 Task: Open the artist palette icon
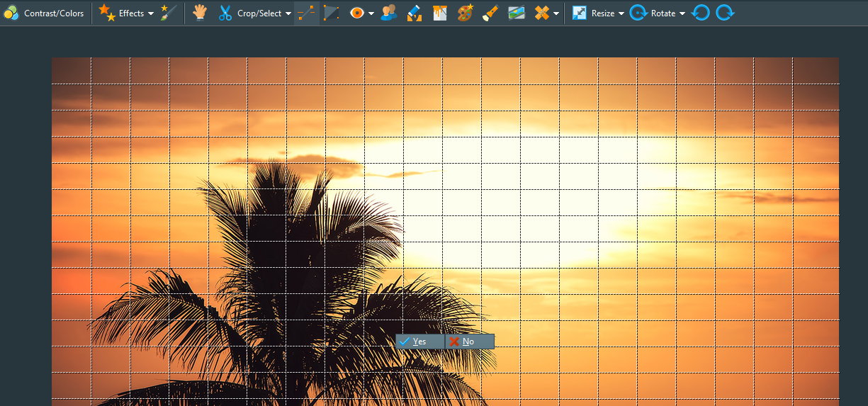coord(466,13)
